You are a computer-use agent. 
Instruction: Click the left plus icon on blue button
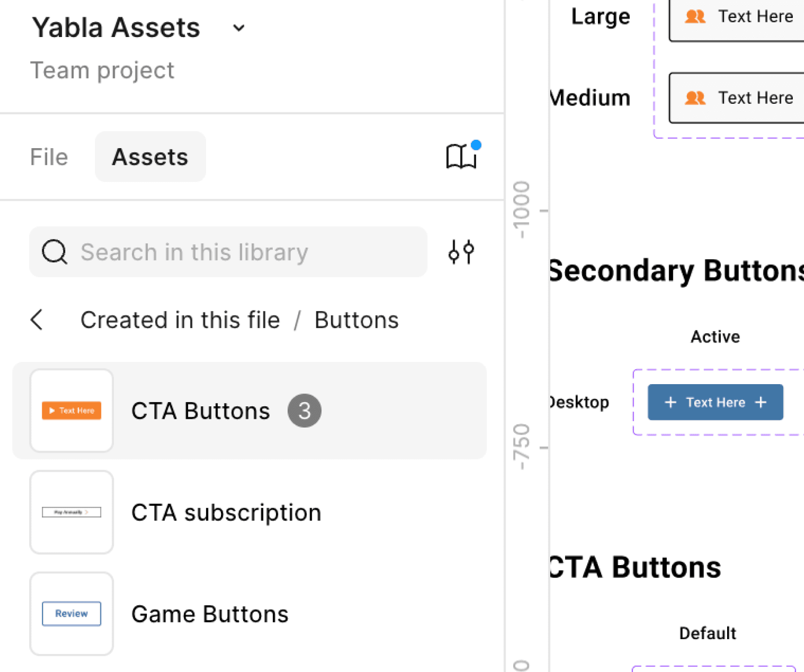point(670,402)
